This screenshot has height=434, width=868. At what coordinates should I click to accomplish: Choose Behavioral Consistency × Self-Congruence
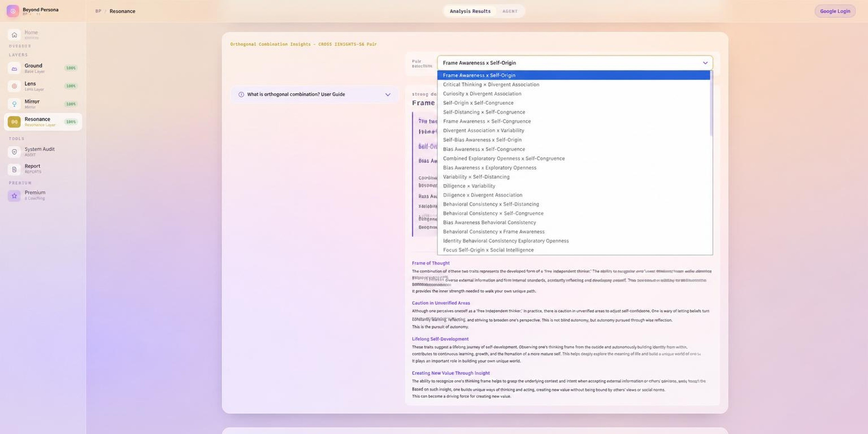click(x=573, y=213)
